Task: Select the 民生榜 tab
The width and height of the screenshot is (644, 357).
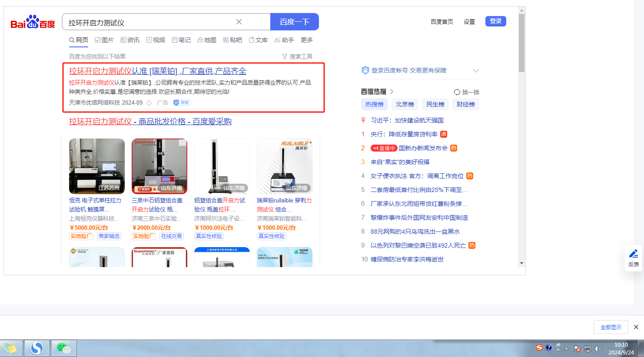Action: pyautogui.click(x=435, y=104)
